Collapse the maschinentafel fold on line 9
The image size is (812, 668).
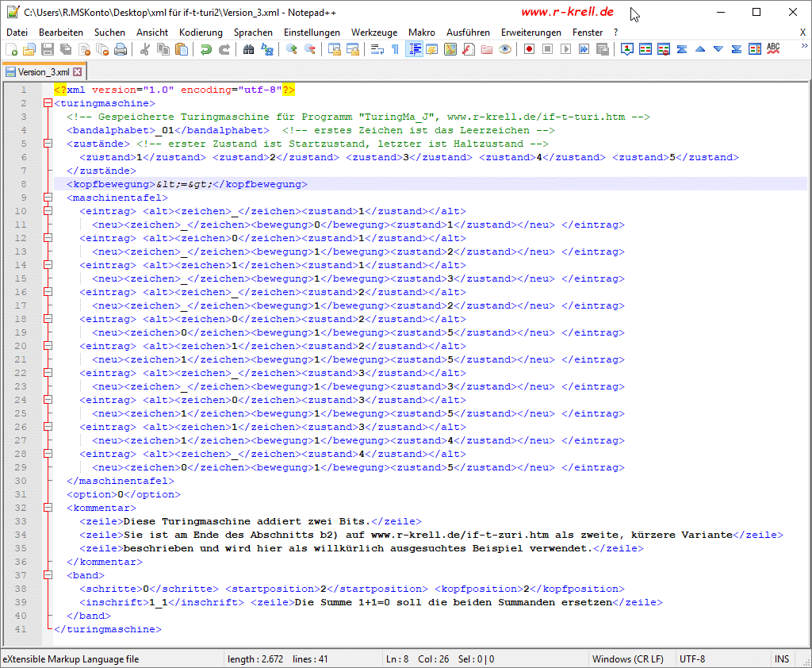(x=48, y=198)
